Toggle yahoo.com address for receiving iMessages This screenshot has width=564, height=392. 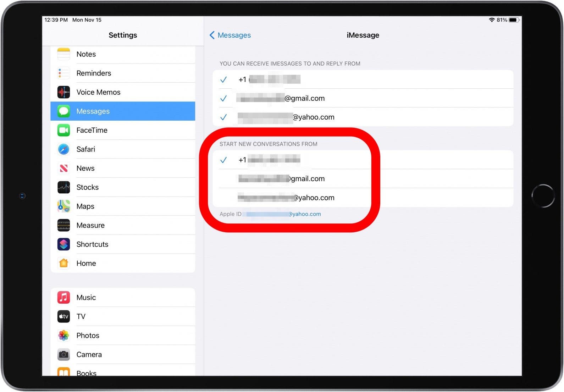point(363,117)
